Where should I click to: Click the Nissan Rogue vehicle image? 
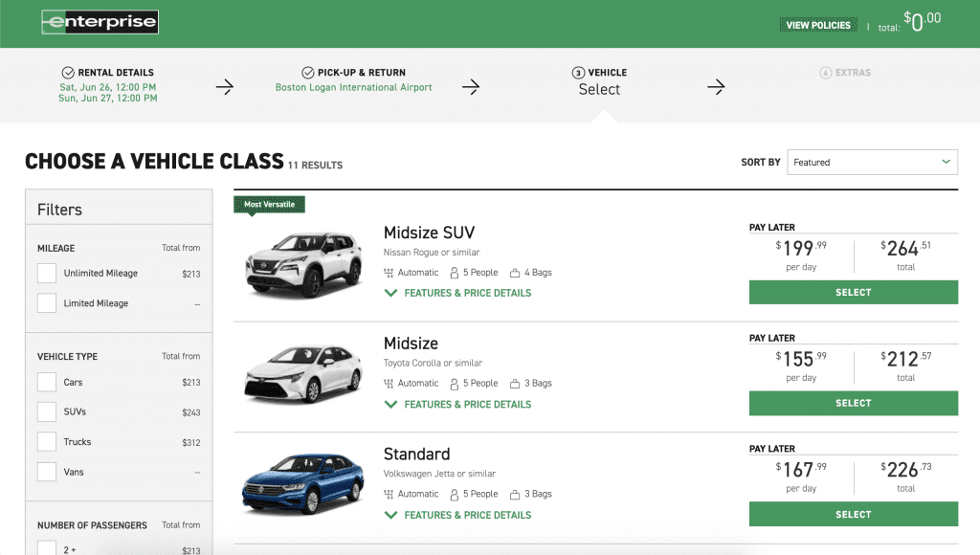click(x=304, y=264)
